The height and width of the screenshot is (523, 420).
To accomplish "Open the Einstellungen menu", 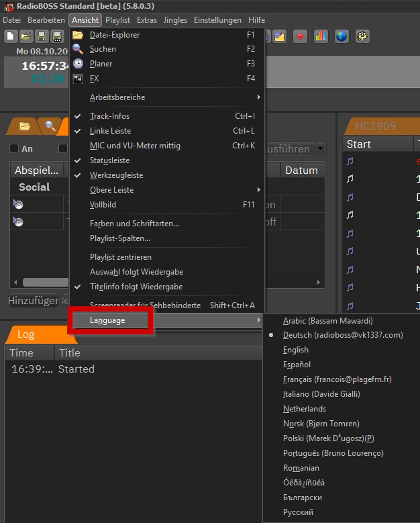I will [217, 20].
